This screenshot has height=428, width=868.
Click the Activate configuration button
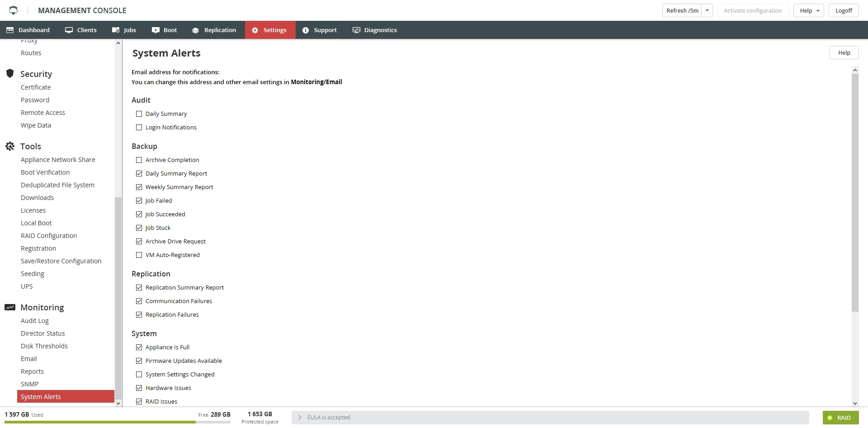coord(753,10)
